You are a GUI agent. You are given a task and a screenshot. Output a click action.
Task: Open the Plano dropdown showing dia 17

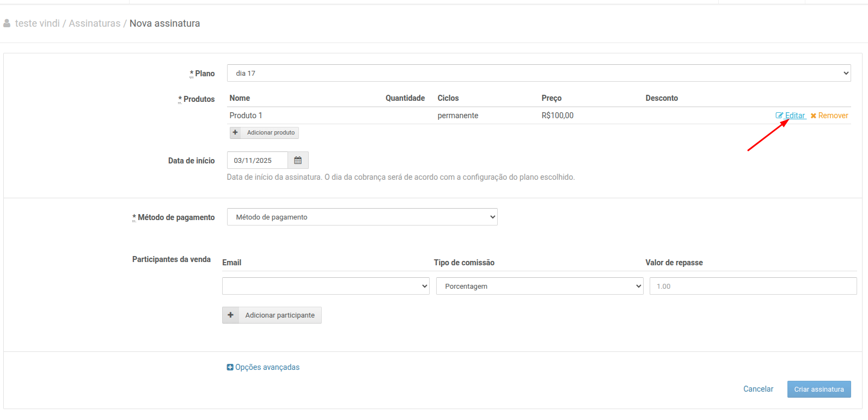coord(539,73)
